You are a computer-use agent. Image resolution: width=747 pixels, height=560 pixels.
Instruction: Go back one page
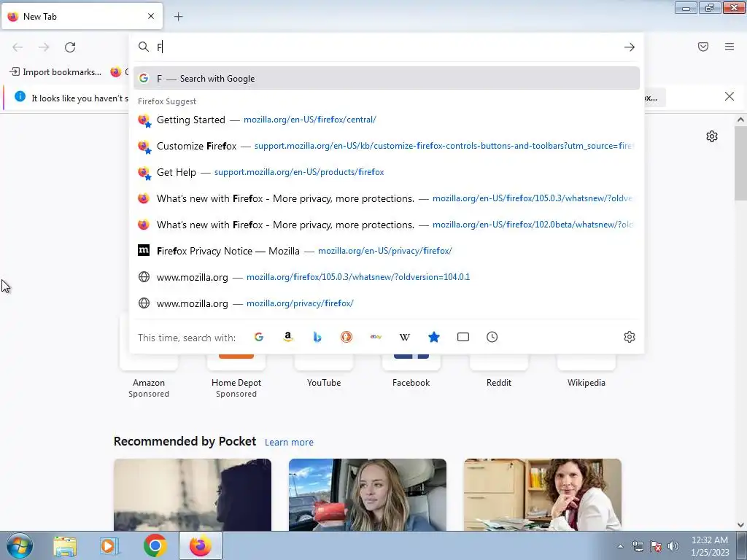point(18,47)
